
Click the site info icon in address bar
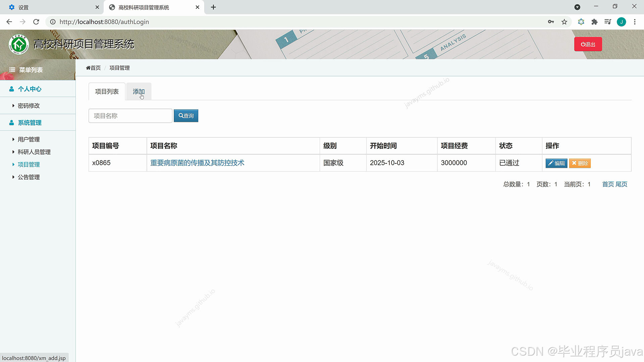53,22
